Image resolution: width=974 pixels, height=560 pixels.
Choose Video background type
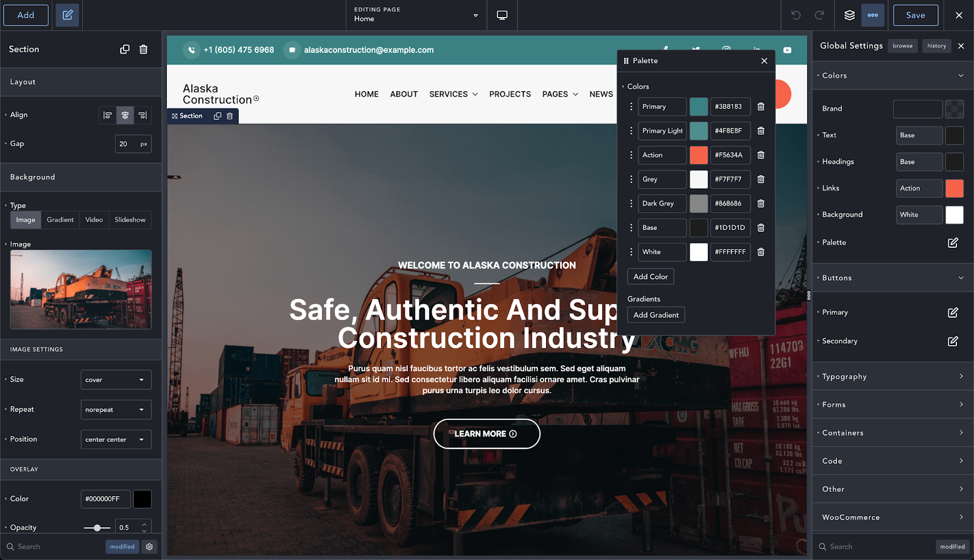point(94,220)
